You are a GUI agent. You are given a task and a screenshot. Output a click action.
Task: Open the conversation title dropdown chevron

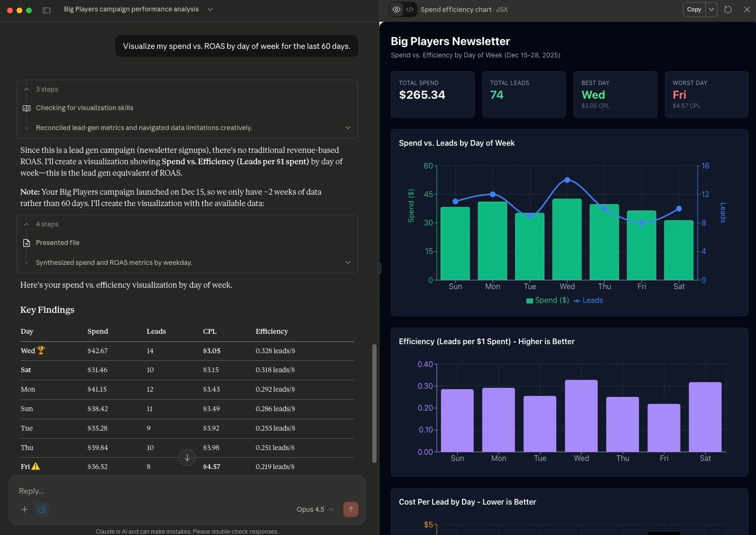(210, 9)
